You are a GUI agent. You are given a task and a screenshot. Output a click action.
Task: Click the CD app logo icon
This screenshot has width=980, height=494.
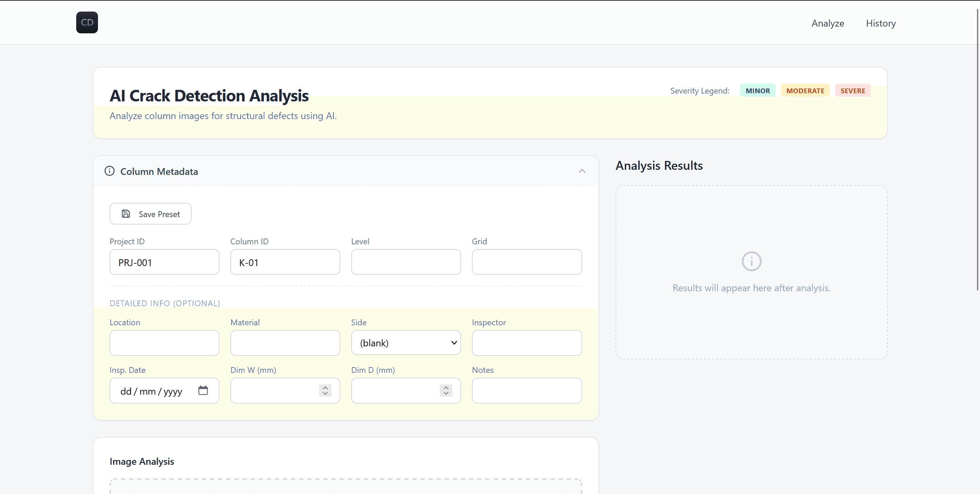click(87, 22)
